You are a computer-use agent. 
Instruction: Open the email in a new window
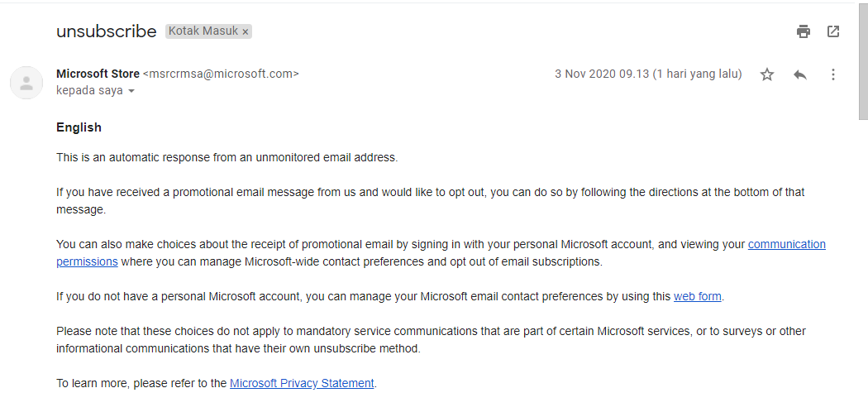(833, 31)
